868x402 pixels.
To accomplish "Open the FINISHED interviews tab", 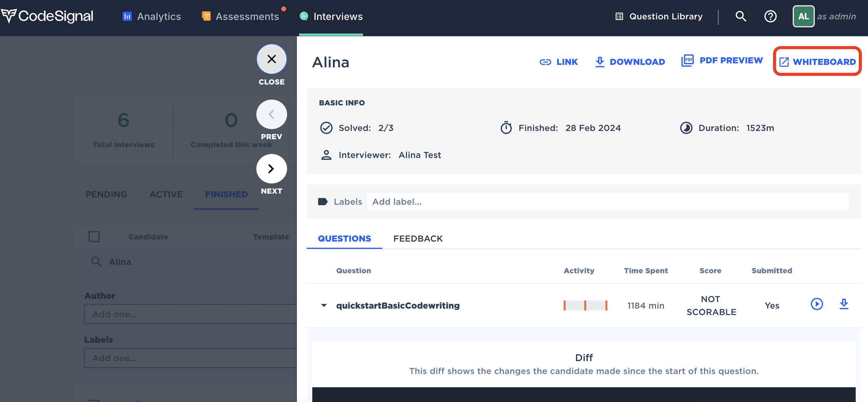I will [x=226, y=195].
